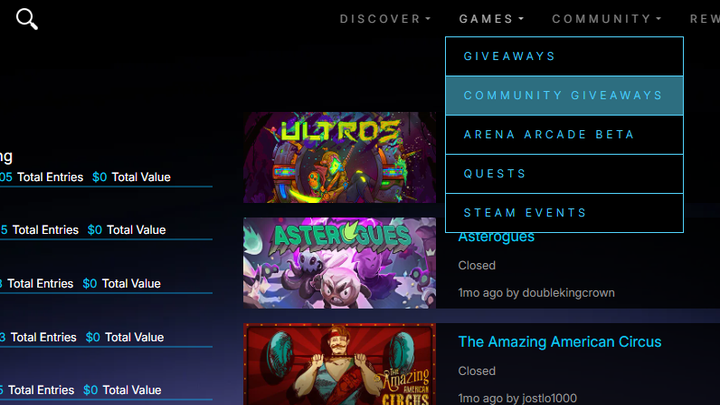Open the Ultros game thumbnail
Image resolution: width=720 pixels, height=405 pixels.
[x=339, y=158]
